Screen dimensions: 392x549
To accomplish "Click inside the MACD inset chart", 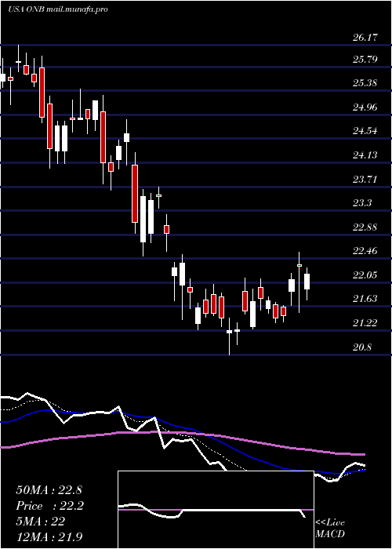I will click(216, 510).
